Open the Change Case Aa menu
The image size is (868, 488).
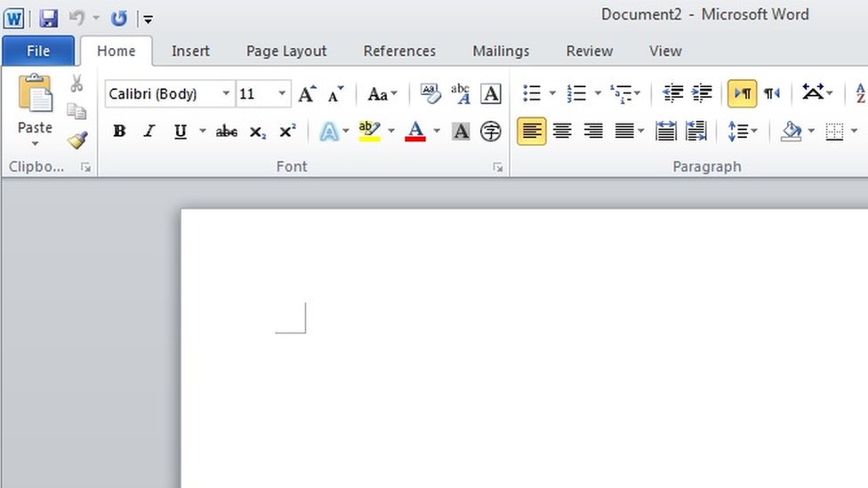tap(382, 93)
